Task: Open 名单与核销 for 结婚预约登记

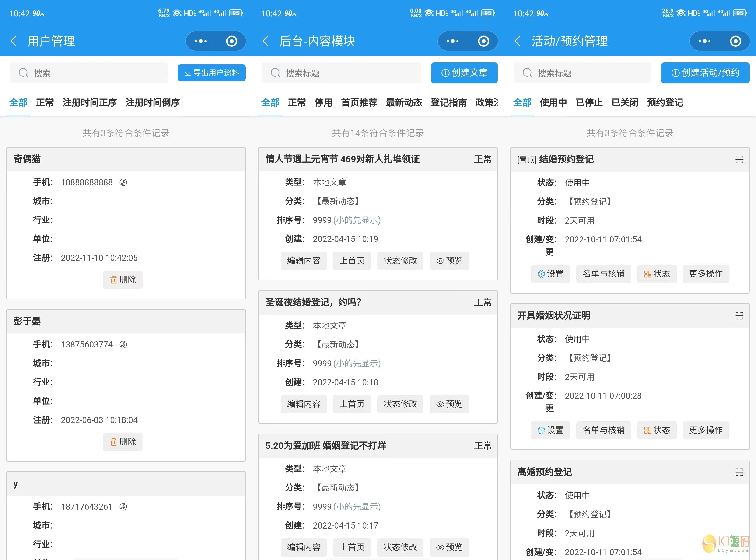Action: click(x=603, y=274)
